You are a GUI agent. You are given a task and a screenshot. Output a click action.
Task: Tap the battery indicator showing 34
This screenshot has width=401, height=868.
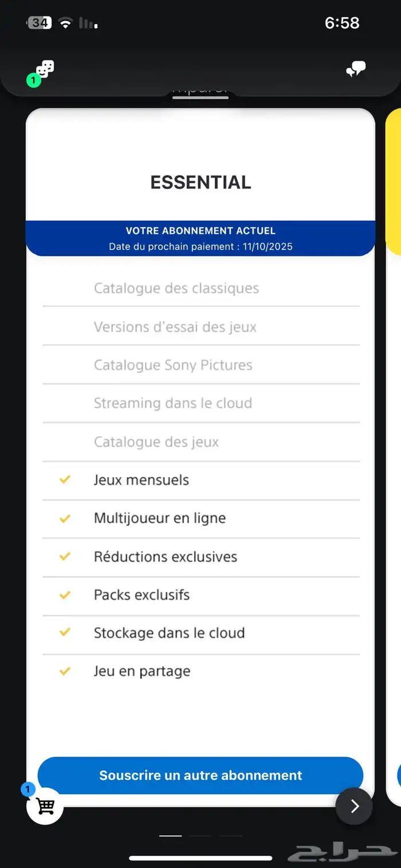(39, 23)
